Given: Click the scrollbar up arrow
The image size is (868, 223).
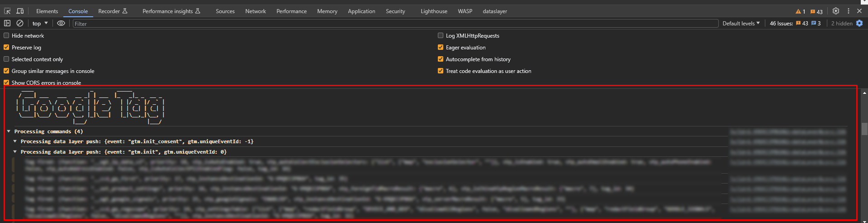Looking at the screenshot, I should (864, 92).
